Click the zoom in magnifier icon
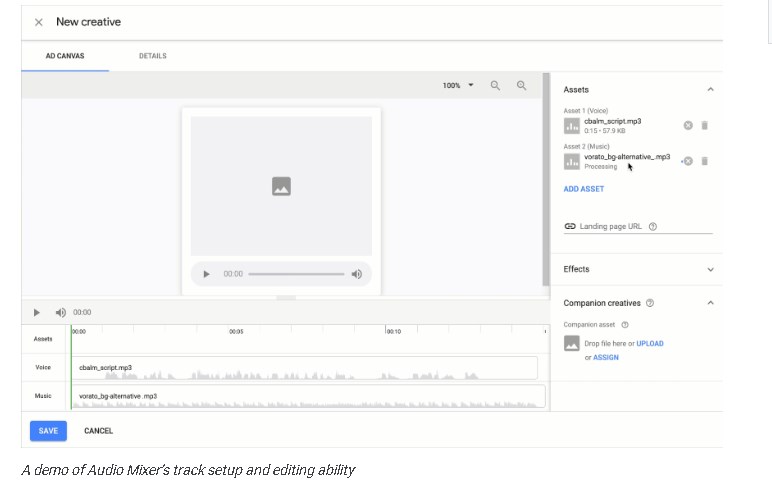Image resolution: width=772 pixels, height=495 pixels. [521, 86]
